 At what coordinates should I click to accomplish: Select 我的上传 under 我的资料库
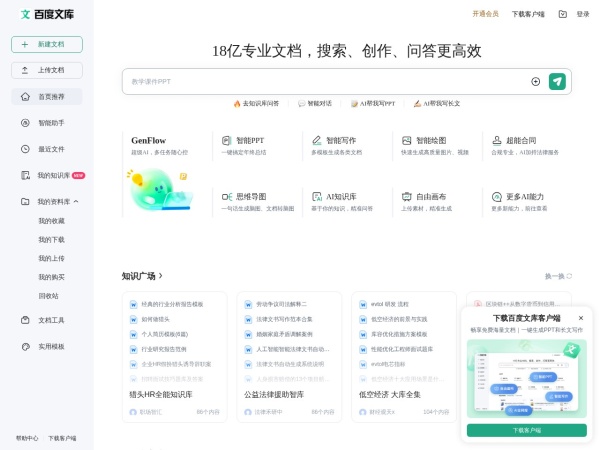[x=51, y=258]
